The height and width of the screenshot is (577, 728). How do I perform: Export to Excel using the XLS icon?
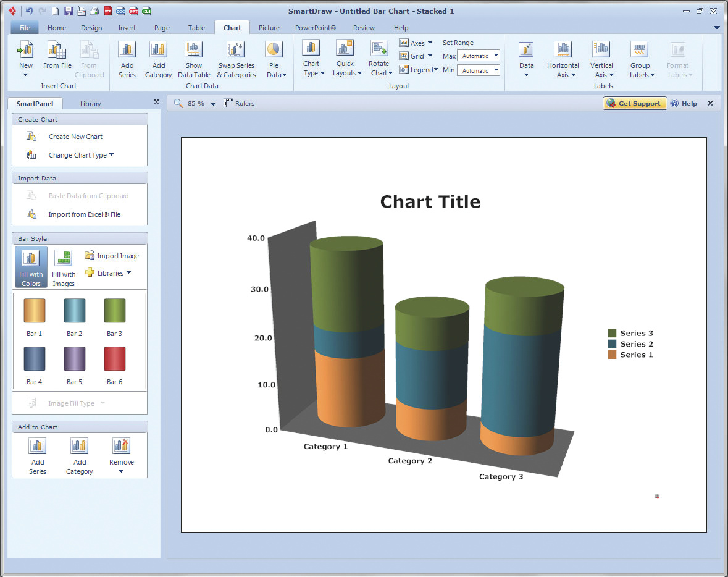point(147,11)
